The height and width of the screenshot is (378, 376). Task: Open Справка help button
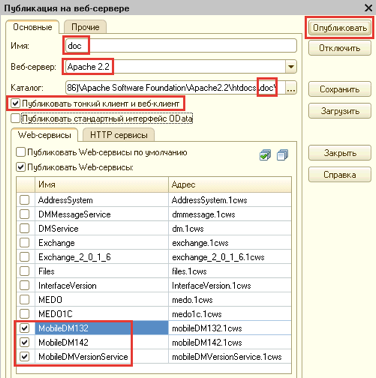point(340,175)
